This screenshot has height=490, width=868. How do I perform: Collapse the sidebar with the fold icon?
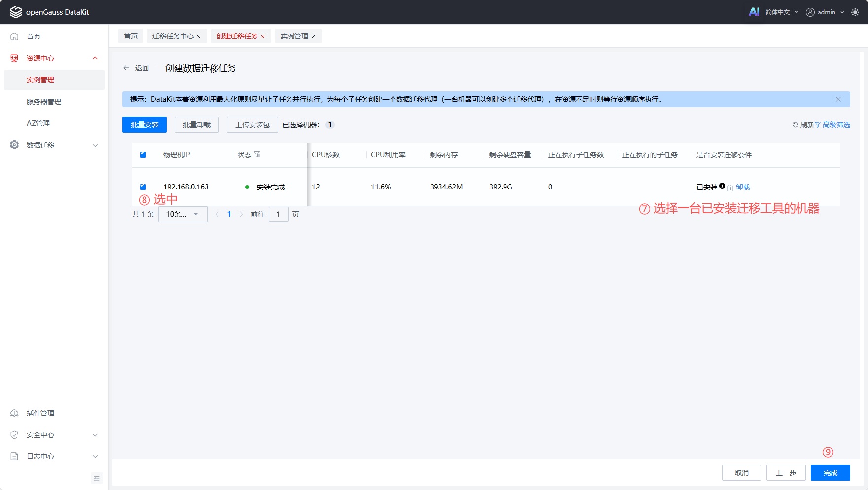97,478
